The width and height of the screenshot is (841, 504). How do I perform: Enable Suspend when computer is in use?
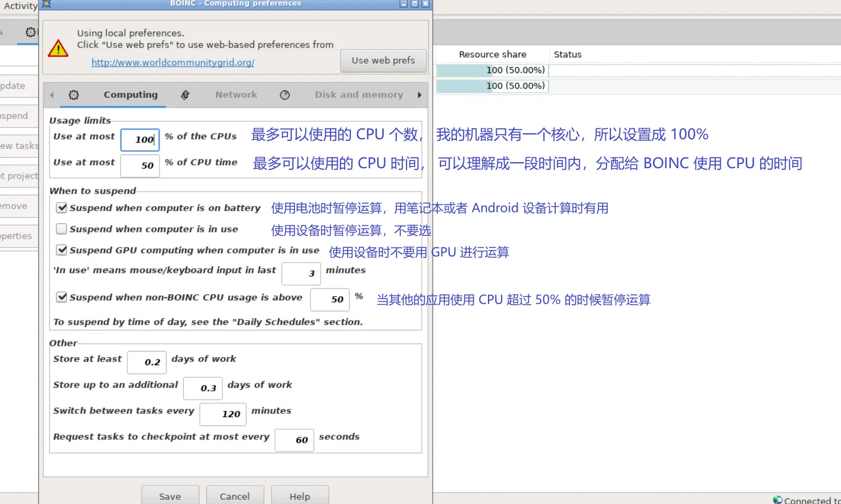point(62,229)
